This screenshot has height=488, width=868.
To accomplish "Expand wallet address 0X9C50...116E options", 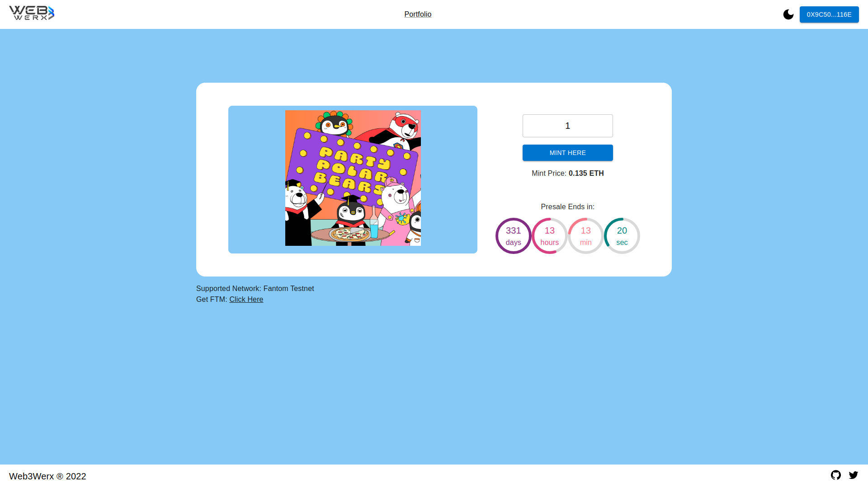I will click(829, 14).
